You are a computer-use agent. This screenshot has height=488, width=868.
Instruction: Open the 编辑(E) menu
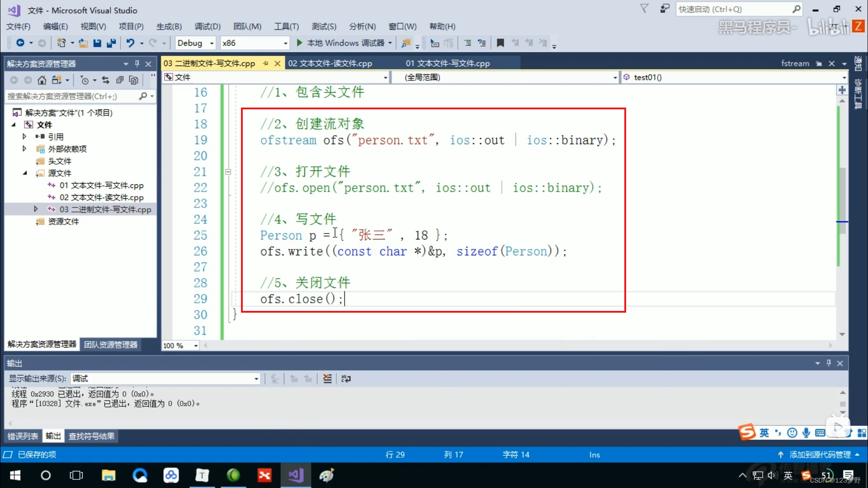click(x=56, y=27)
